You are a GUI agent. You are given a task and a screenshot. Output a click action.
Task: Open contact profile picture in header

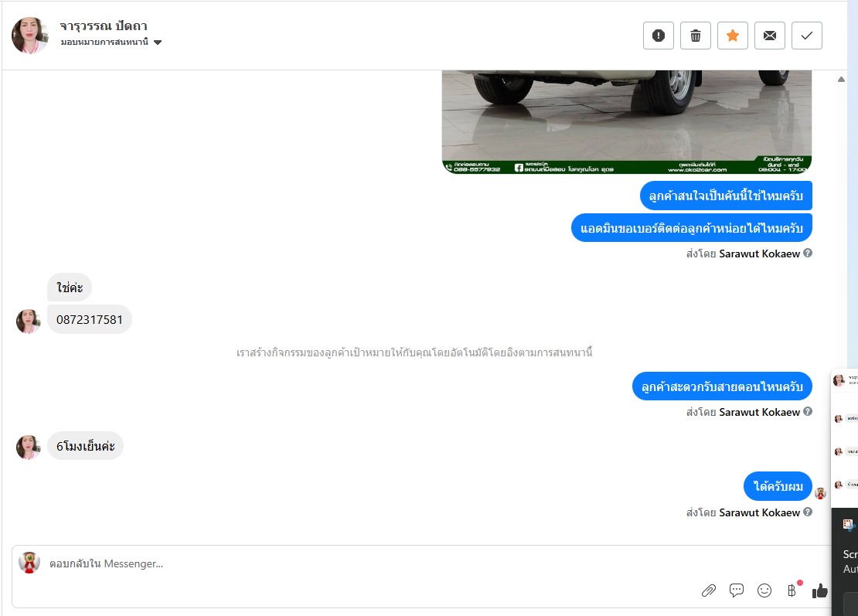tap(30, 36)
